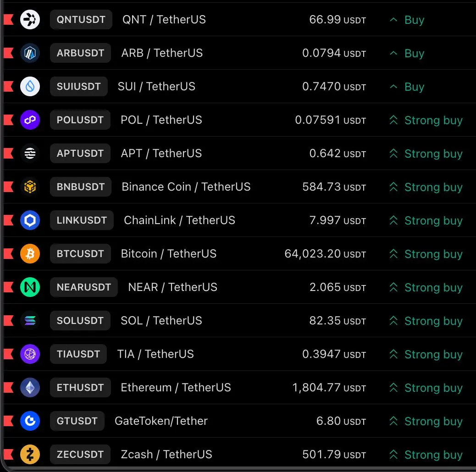This screenshot has height=472, width=476.
Task: Click the Buy rating for ARBUSDT
Action: [407, 54]
